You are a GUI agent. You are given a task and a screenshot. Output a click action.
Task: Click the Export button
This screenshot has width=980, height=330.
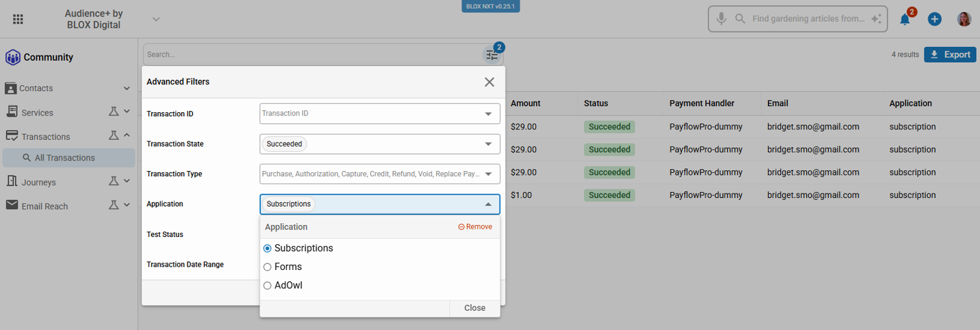point(950,55)
